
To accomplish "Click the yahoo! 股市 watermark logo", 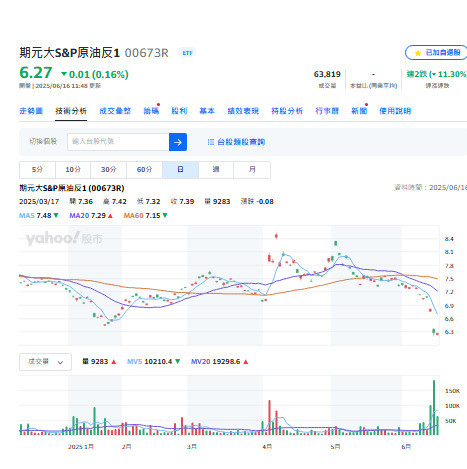I will coord(64,238).
